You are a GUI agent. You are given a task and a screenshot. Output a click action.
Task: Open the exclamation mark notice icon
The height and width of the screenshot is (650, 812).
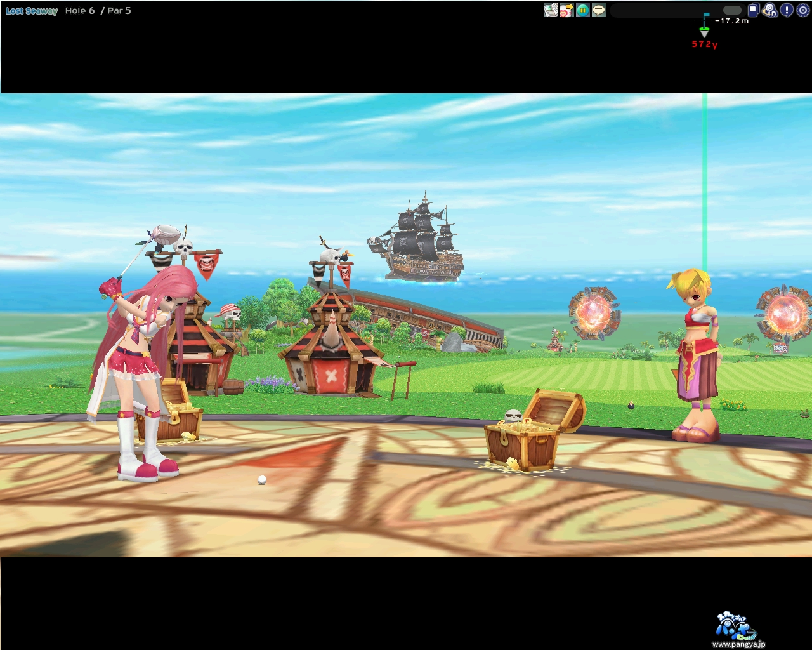787,10
